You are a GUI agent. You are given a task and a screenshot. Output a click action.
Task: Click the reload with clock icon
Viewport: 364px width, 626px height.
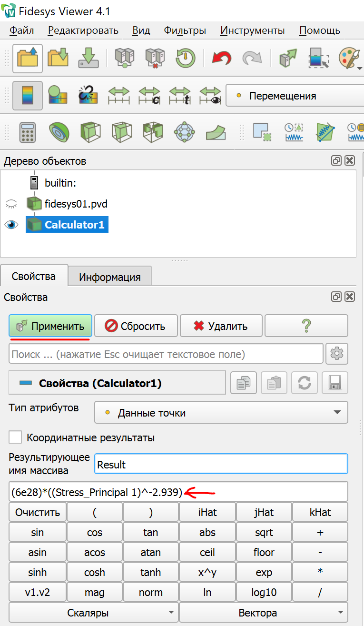point(185,59)
